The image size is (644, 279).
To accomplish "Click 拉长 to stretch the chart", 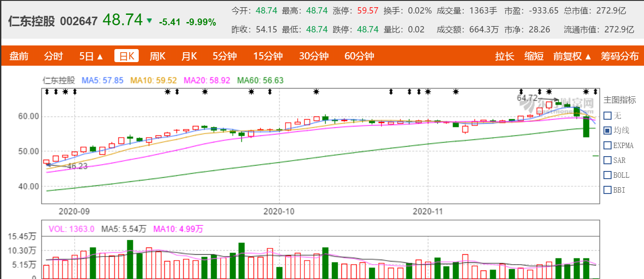I will tap(504, 56).
